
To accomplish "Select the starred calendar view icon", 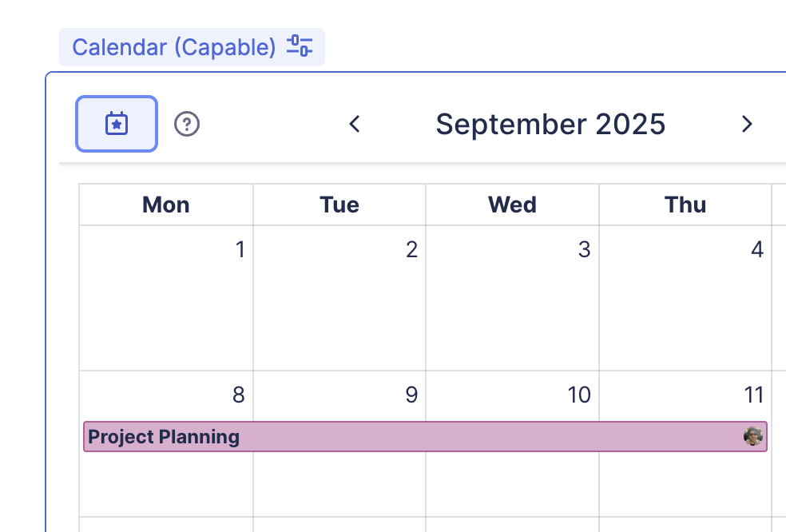I will point(116,124).
